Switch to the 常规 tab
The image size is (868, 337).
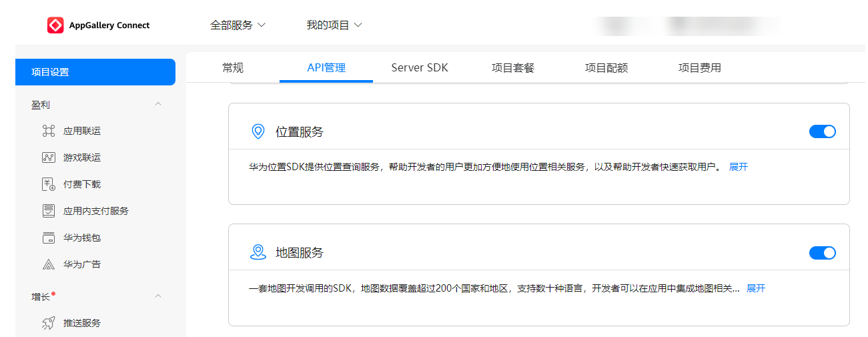(233, 67)
